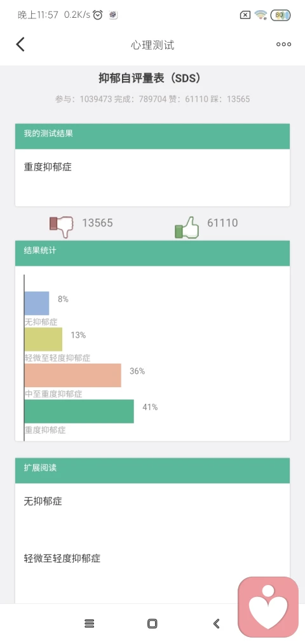Screen dimensions: 305x644
Task: Tap the green thumbs-up like icon
Action: (187, 227)
